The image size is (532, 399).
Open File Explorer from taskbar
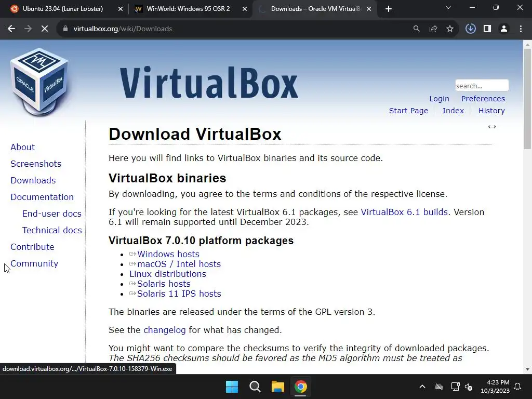277,387
